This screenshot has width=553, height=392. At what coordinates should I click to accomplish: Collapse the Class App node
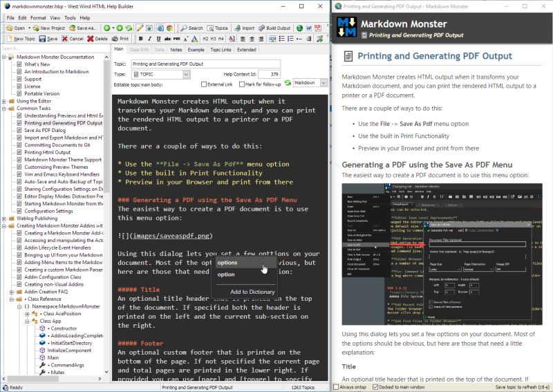27,321
